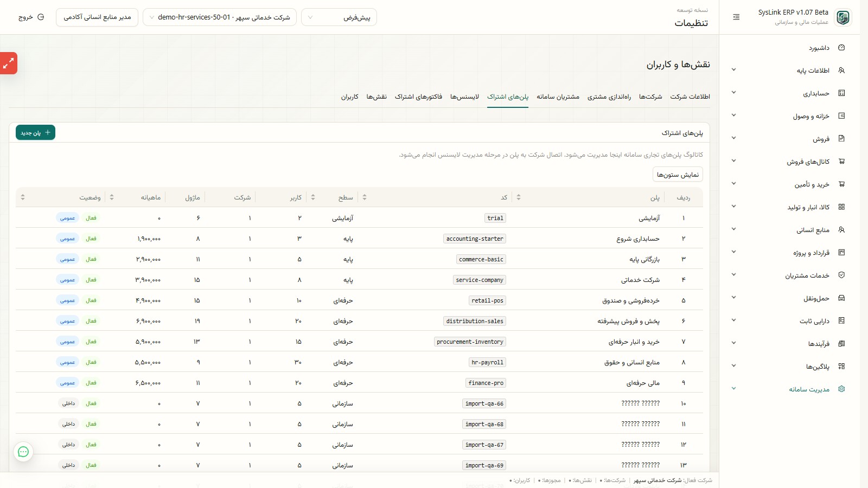Click the SysLink ERP logo
868x488 pixels.
pos(843,17)
